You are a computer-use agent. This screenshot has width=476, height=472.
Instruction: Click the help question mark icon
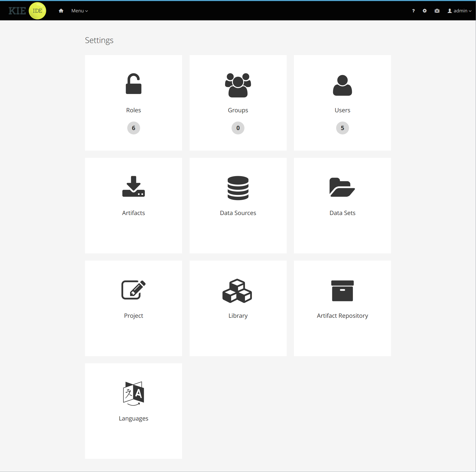click(x=413, y=11)
